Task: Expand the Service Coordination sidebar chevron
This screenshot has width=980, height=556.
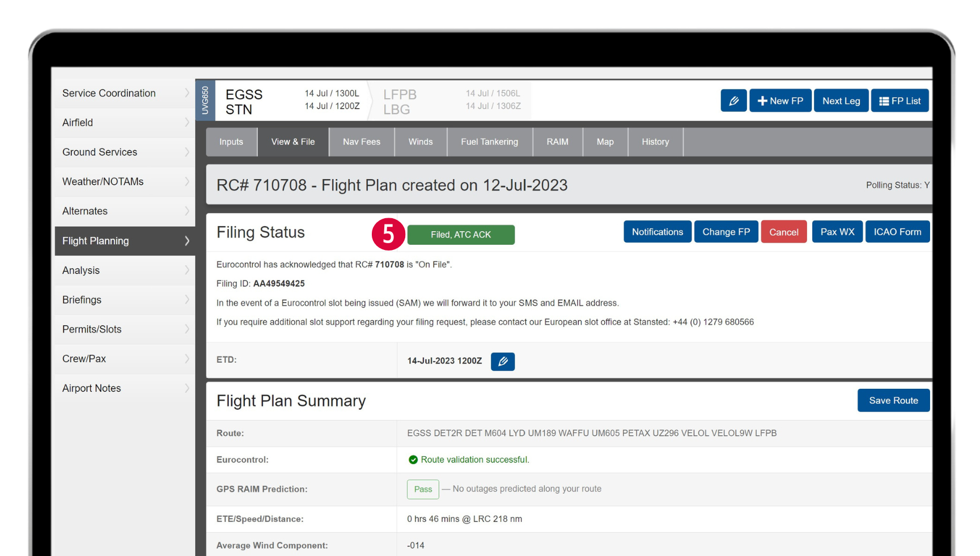Action: point(186,93)
